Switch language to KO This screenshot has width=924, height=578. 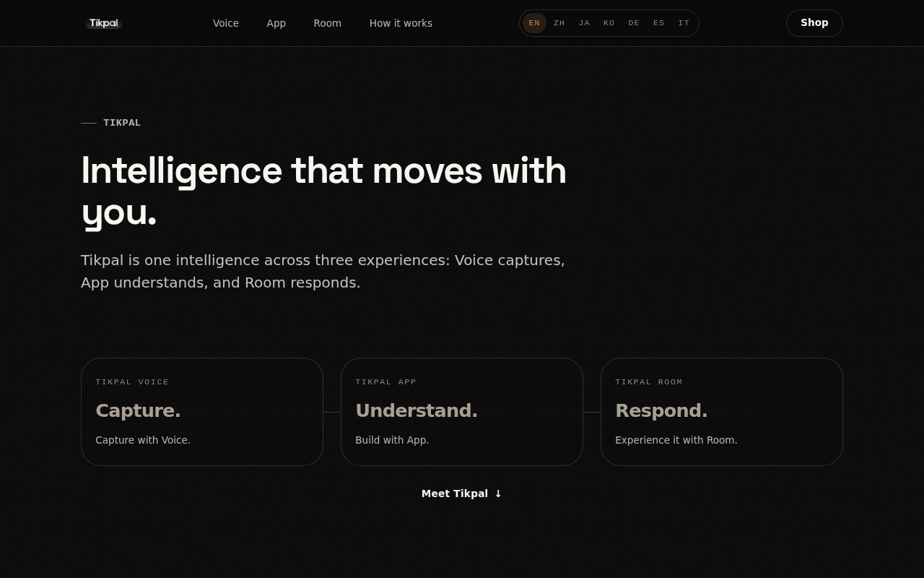(x=609, y=23)
